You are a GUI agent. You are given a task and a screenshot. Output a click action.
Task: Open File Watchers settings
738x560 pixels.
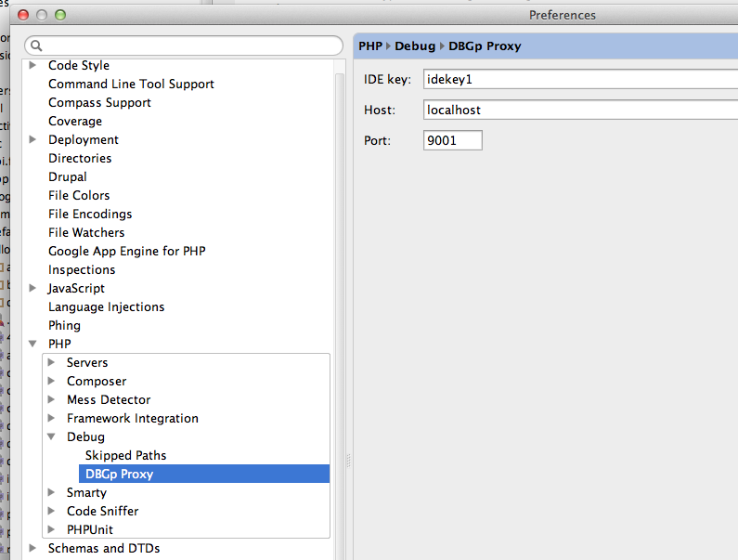click(86, 233)
